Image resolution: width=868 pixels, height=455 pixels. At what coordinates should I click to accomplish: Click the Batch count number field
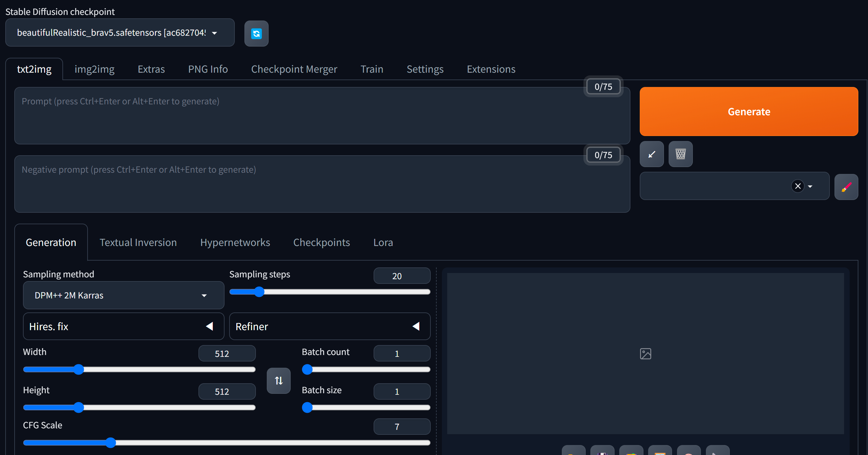[402, 353]
